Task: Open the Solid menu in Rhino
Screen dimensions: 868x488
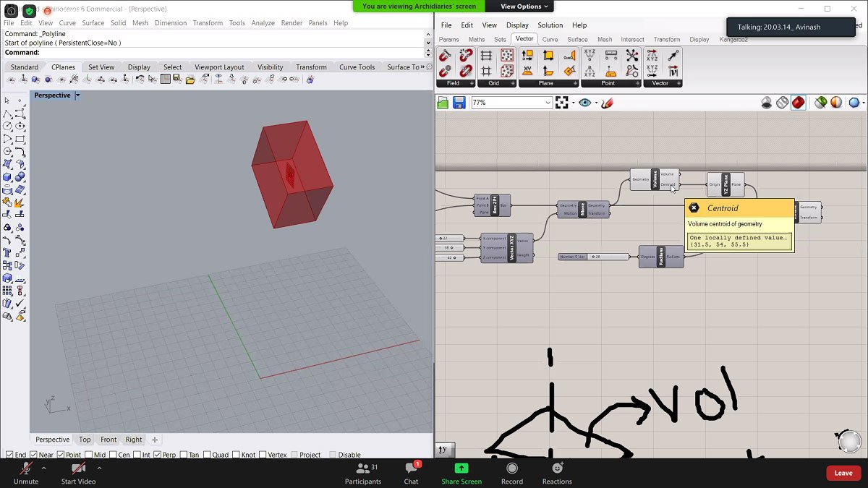Action: tap(118, 22)
